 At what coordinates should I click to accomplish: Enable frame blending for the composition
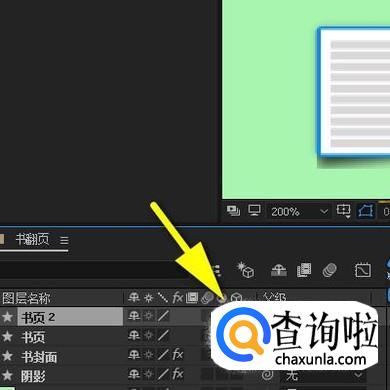click(304, 270)
